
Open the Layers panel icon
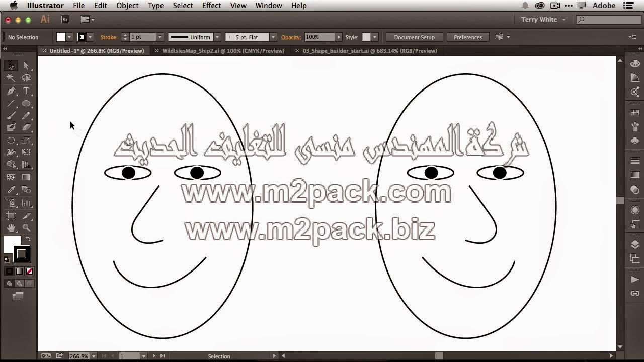coord(635,245)
